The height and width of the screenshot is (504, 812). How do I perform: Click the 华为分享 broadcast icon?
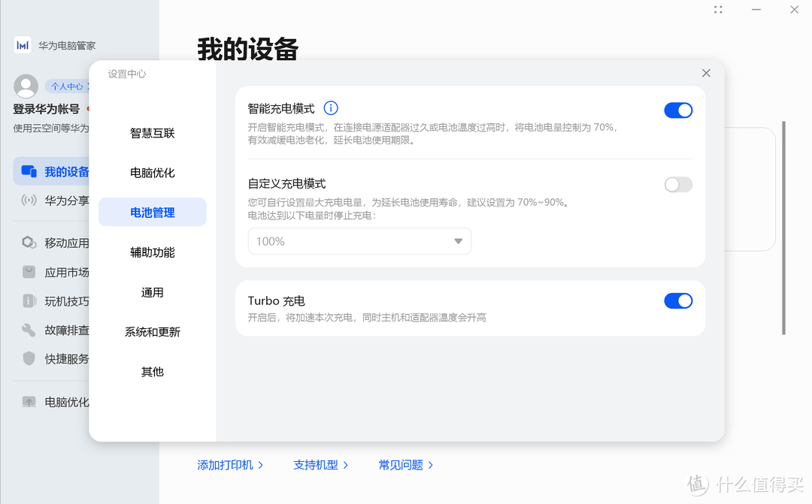[29, 201]
